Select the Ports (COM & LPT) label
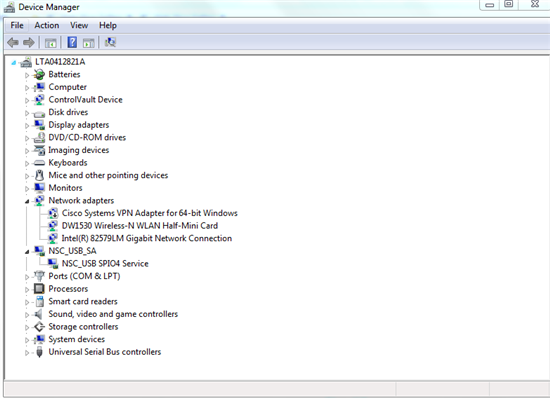 [84, 276]
